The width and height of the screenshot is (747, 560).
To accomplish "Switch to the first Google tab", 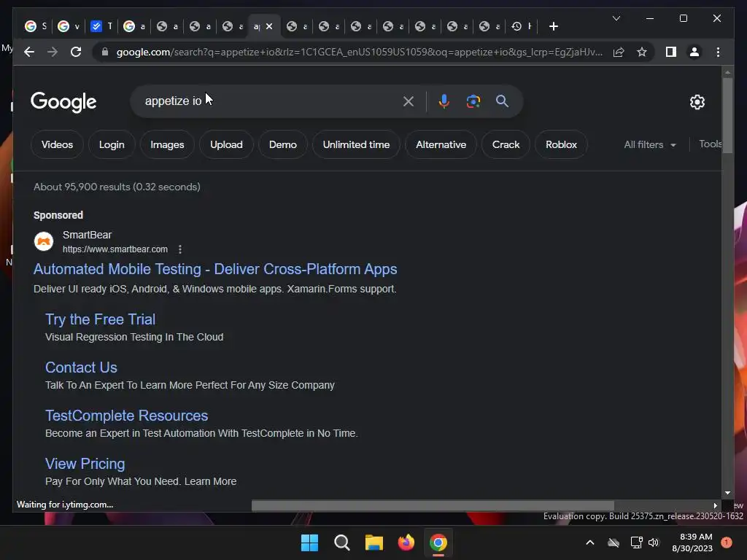I will tap(36, 26).
